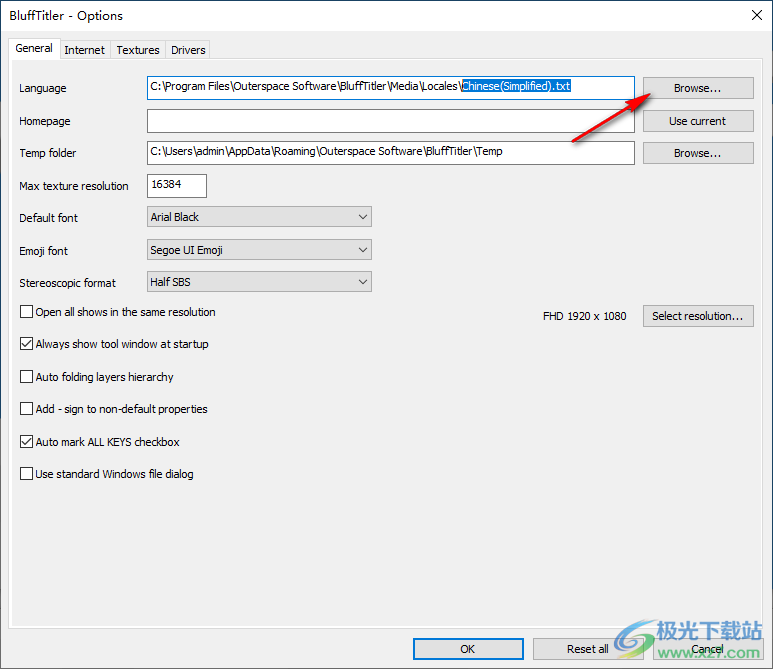Click the FHD 1920 x 1080 text

(585, 316)
